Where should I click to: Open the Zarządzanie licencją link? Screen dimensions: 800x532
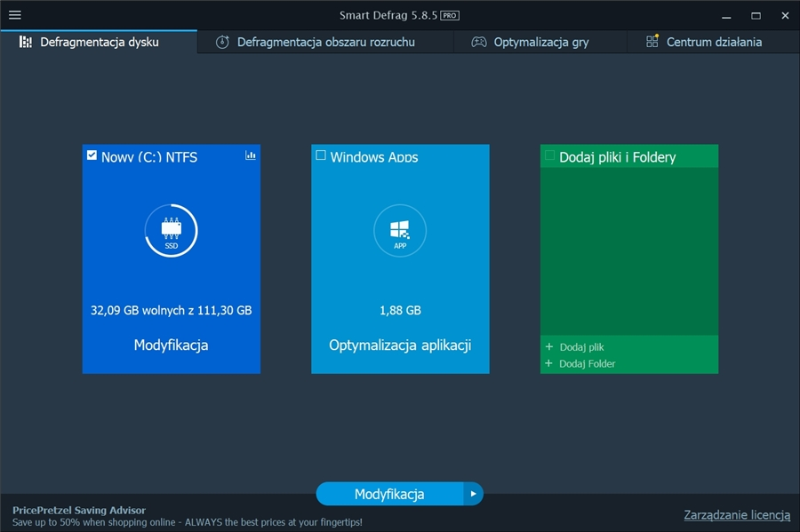[736, 515]
